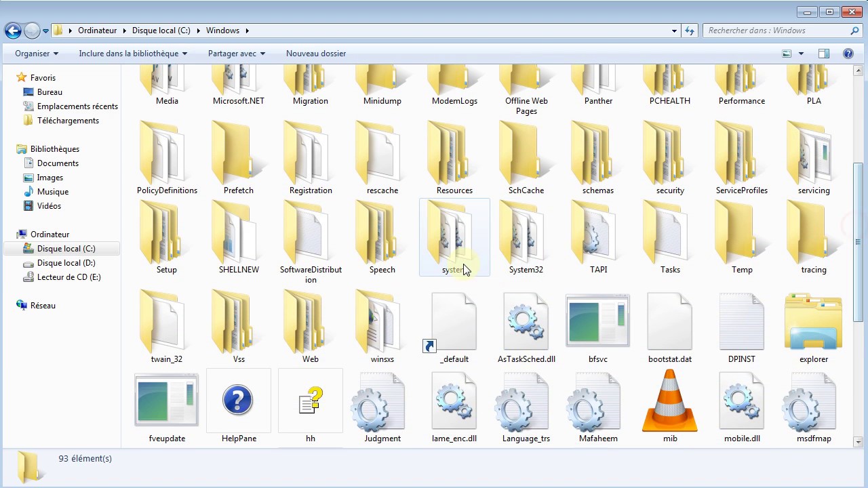Open Musique library in sidebar
The height and width of the screenshot is (488, 868).
click(52, 192)
